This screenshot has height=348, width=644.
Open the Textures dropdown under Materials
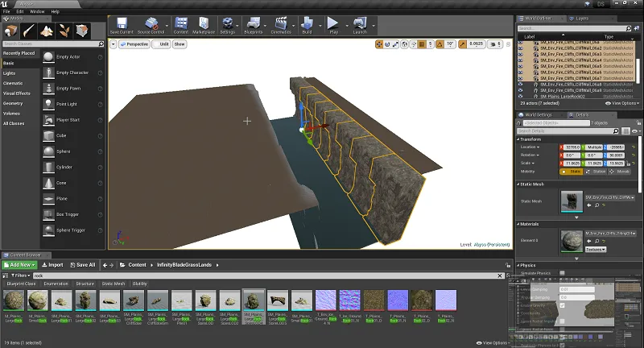[x=596, y=250]
